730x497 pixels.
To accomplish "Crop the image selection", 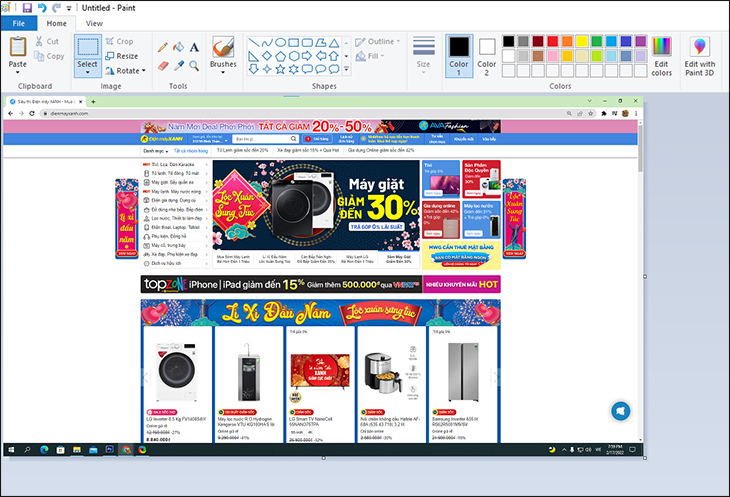I will click(119, 41).
